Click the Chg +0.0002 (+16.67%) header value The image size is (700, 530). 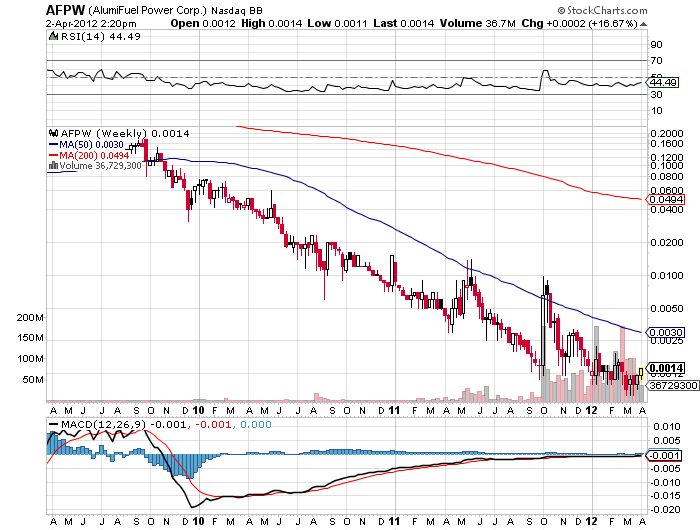pyautogui.click(x=603, y=22)
